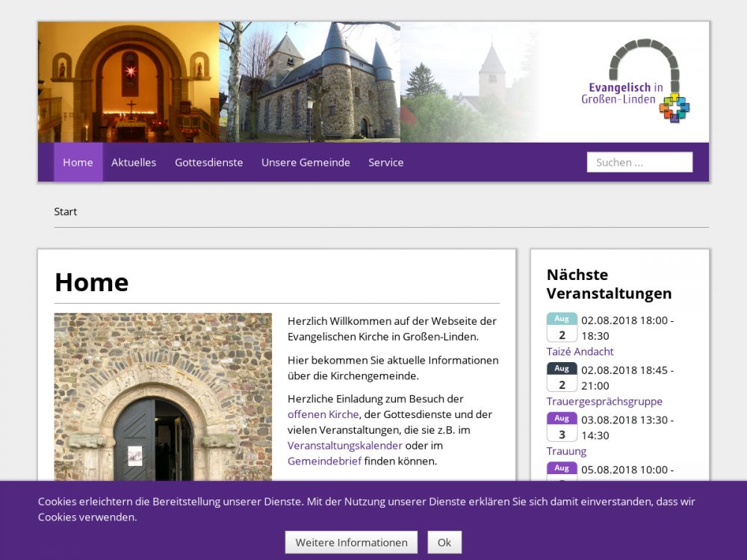Image resolution: width=747 pixels, height=560 pixels.
Task: Open the Trauergesprächsgruppe event
Action: [x=604, y=402]
